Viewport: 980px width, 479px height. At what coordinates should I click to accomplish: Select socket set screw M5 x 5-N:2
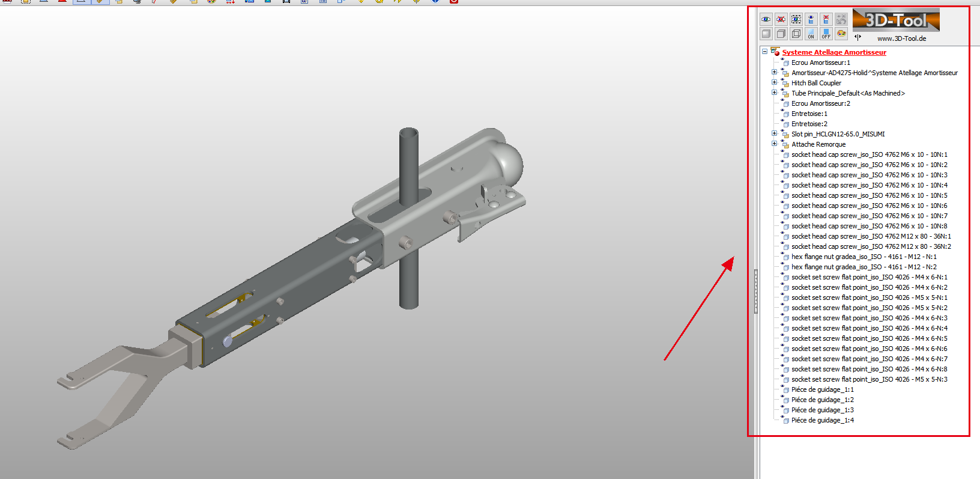[870, 308]
